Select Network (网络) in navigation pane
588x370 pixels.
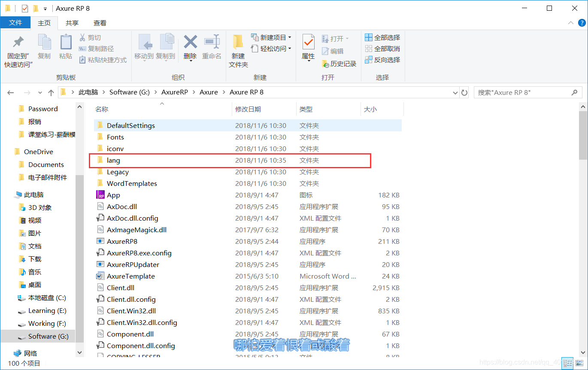click(30, 353)
